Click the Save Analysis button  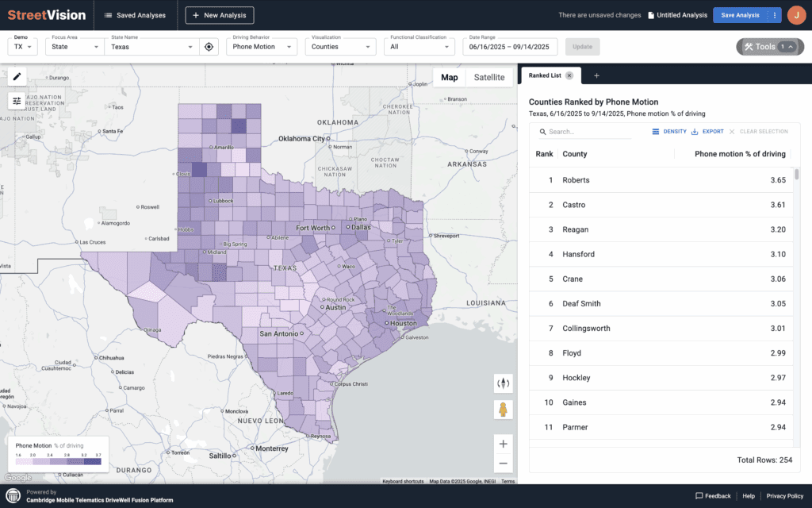pyautogui.click(x=740, y=15)
